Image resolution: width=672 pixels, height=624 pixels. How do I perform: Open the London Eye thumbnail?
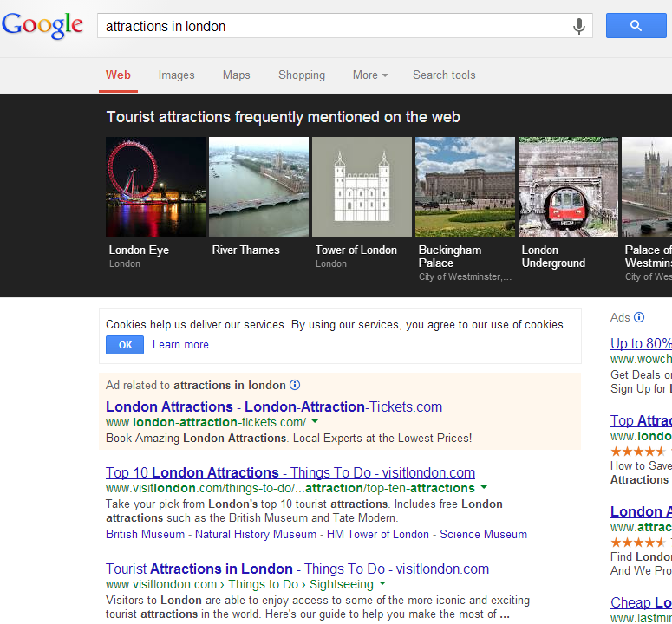point(155,186)
